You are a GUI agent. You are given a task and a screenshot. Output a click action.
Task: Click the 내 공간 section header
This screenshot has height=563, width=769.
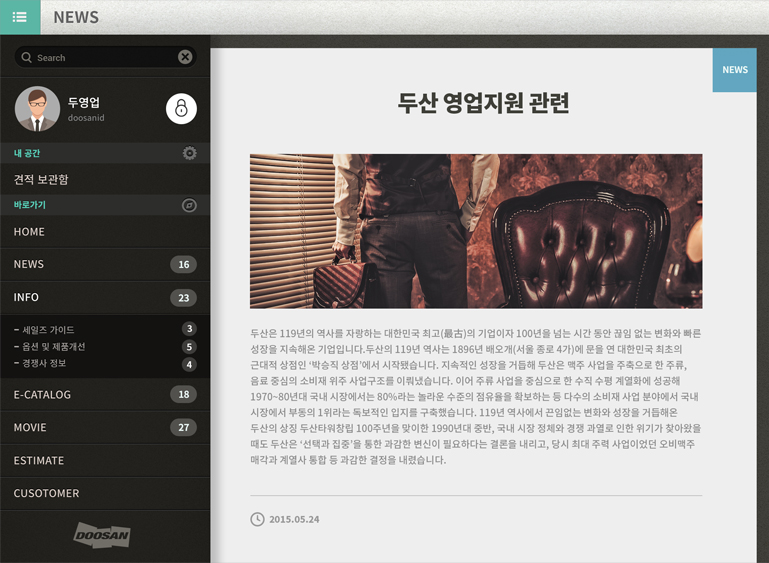[x=105, y=153]
